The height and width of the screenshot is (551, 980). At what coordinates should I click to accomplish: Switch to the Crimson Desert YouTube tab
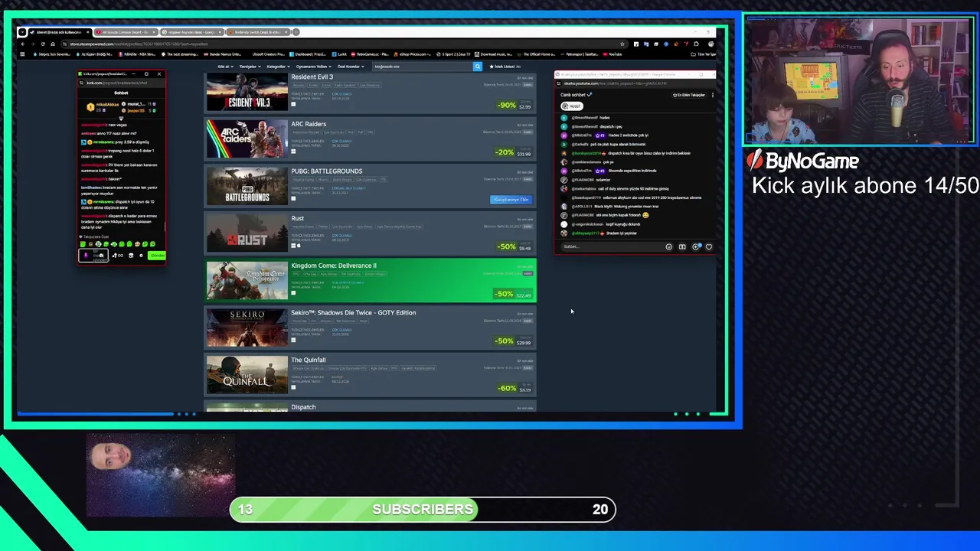[124, 32]
